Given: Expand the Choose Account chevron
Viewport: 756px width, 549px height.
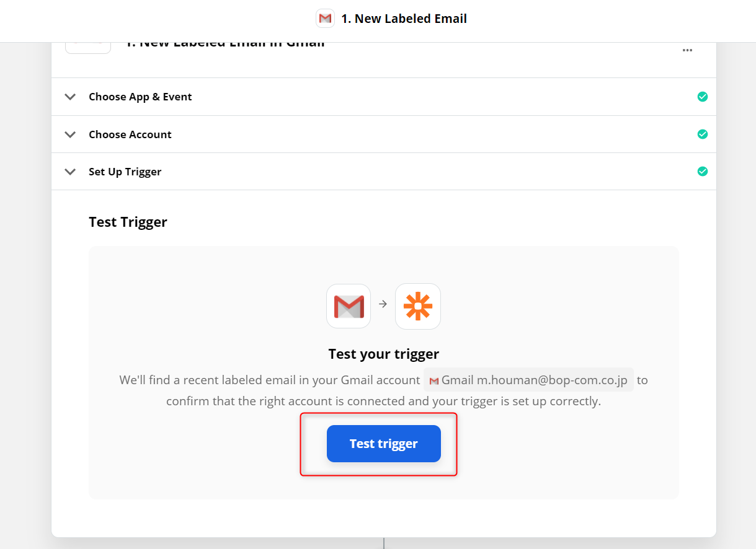Looking at the screenshot, I should tap(70, 134).
